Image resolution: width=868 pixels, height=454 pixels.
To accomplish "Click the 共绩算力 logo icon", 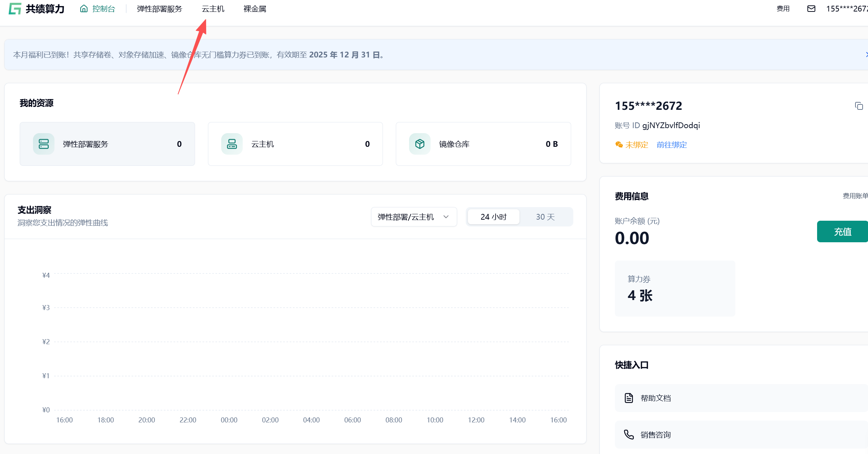I will pyautogui.click(x=15, y=9).
